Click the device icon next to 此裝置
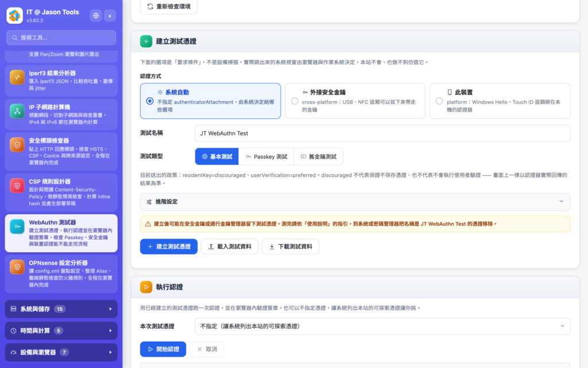Viewport: 588px width, 368px height. 450,93
